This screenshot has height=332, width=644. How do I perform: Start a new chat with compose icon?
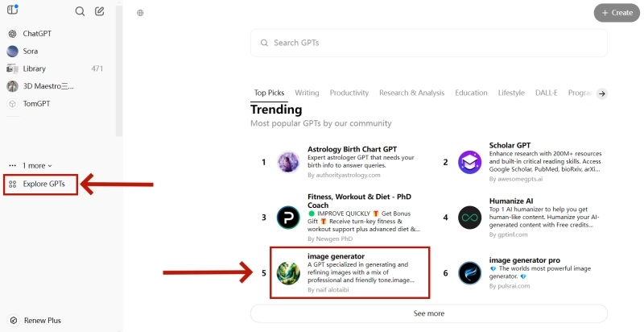click(99, 11)
